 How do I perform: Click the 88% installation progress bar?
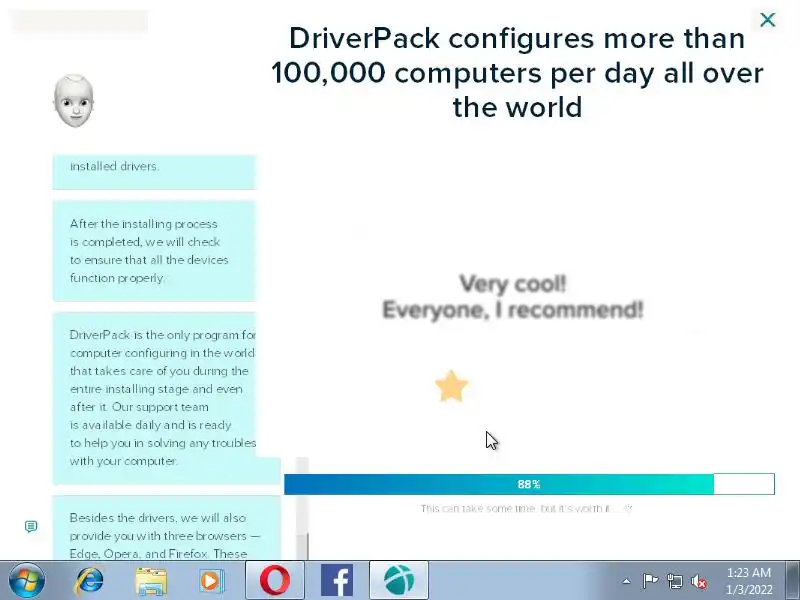click(529, 484)
